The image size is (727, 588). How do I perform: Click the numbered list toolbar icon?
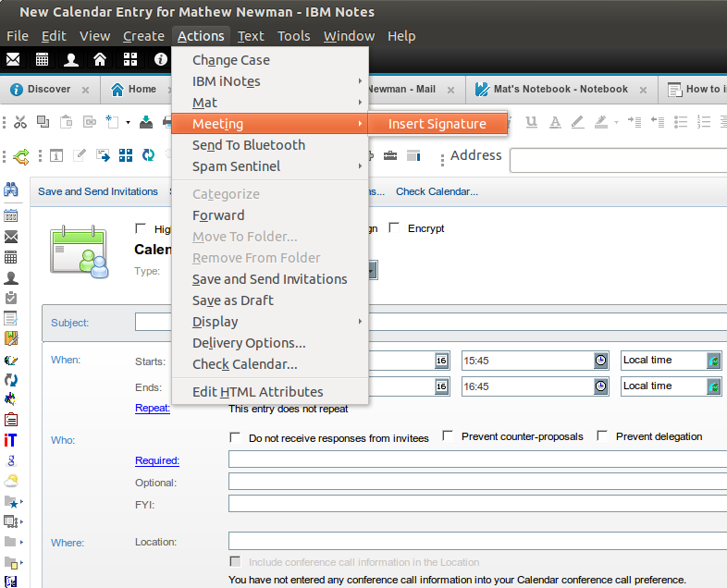point(704,122)
